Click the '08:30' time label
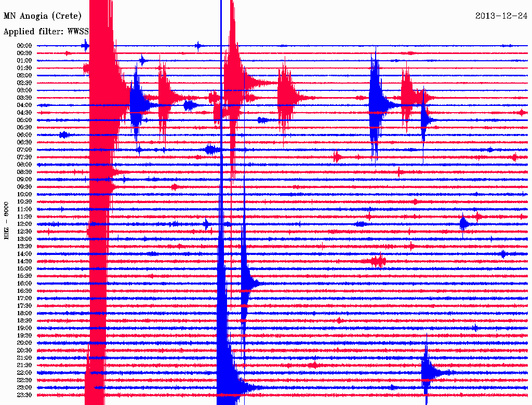 click(24, 172)
